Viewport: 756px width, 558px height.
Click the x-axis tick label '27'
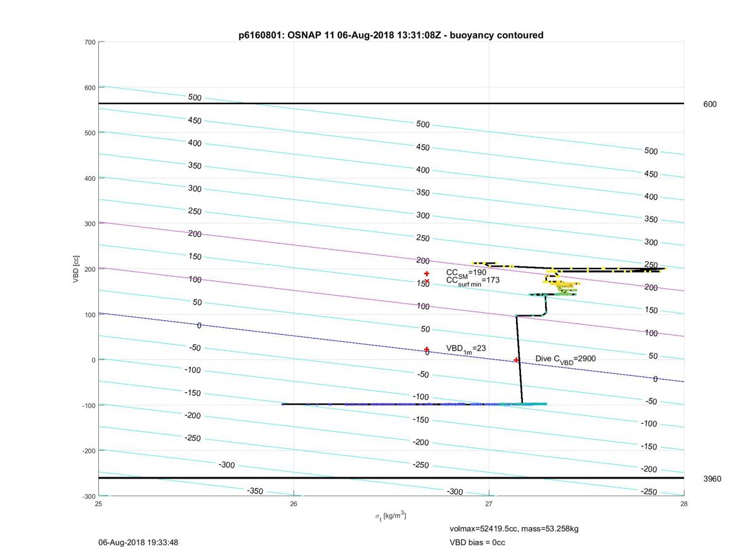489,503
